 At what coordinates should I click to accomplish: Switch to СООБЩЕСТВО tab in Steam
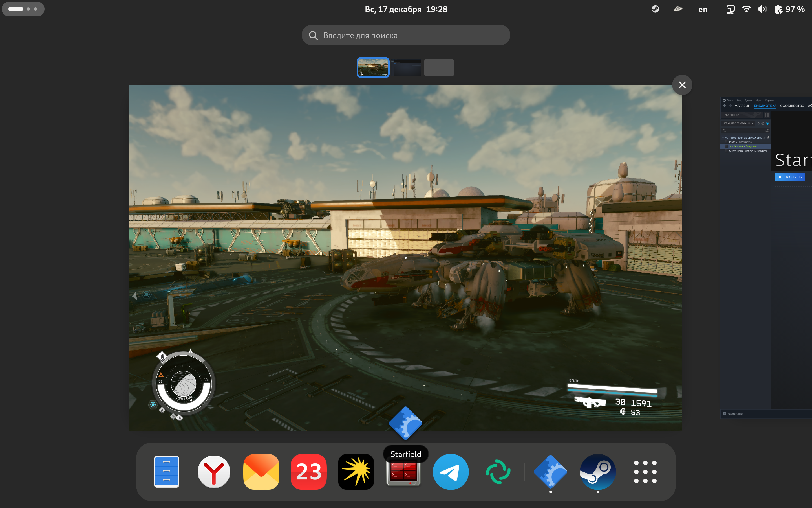point(792,106)
